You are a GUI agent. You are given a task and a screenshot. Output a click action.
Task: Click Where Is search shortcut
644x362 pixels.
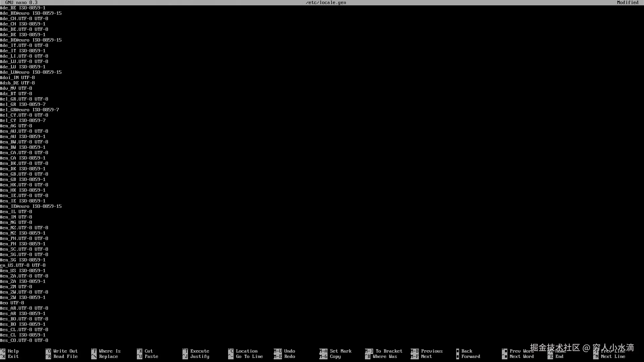[110, 351]
